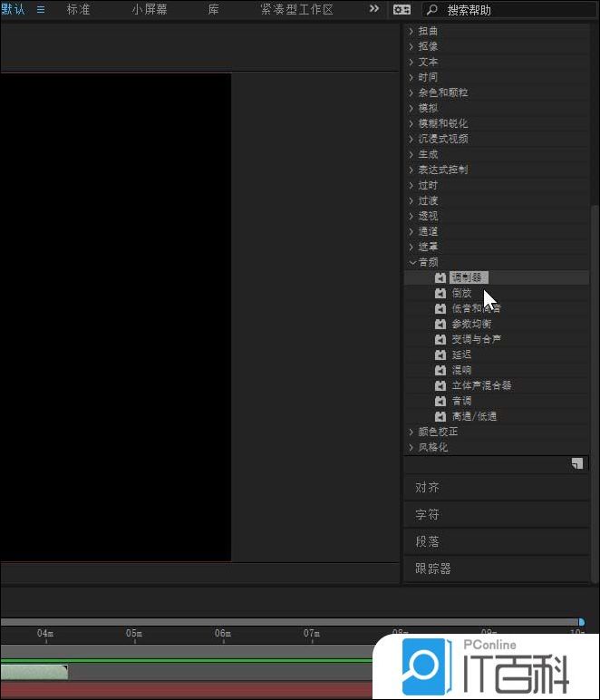Click the blue time navigator end handle
600x700 pixels.
tap(581, 622)
